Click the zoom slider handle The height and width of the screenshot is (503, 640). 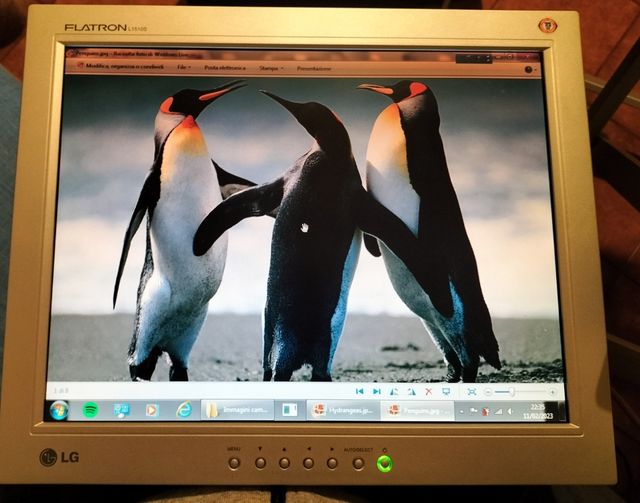tap(511, 392)
